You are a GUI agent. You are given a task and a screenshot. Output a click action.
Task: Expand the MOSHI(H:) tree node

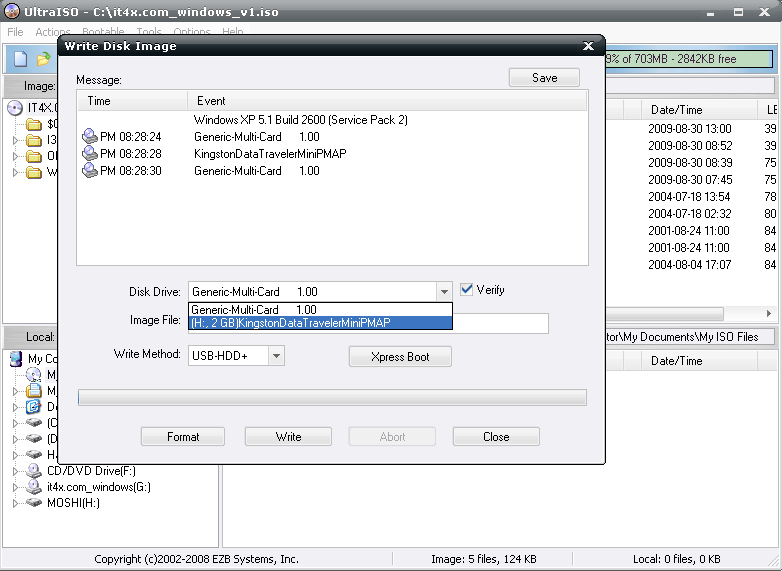(x=15, y=503)
